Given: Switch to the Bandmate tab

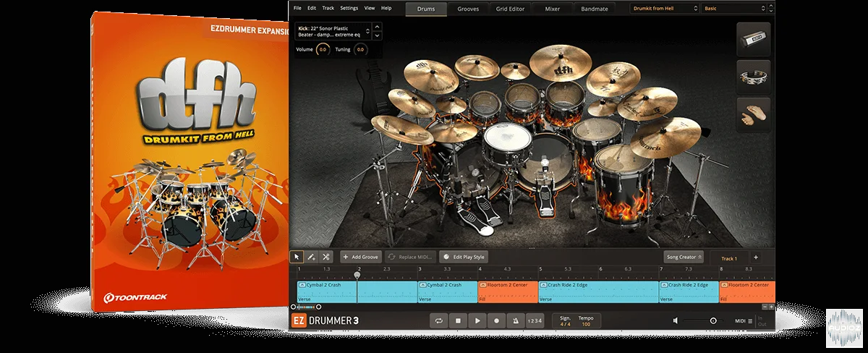Looking at the screenshot, I should click(x=594, y=9).
